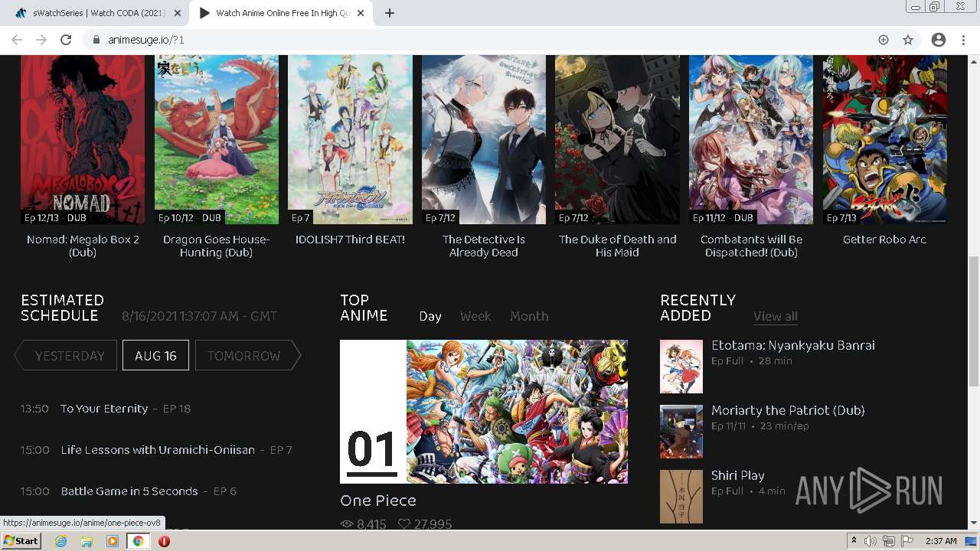Screen dimensions: 980x551
Task: Open Chrome's three-dot menu
Action: point(962,40)
